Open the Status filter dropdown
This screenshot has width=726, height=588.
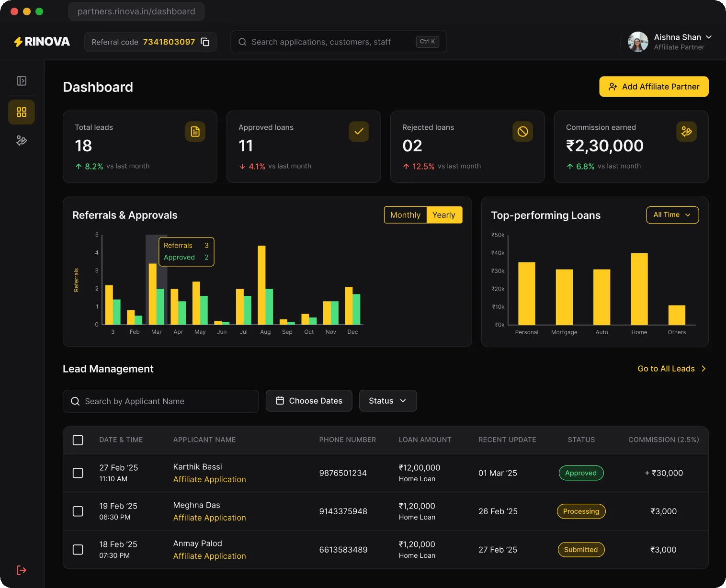click(x=388, y=401)
